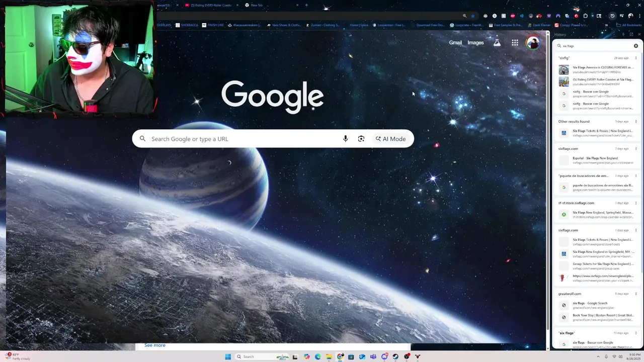Open the Zumiez - Clothing bookmark
This screenshot has height=362, width=644.
[x=323, y=25]
